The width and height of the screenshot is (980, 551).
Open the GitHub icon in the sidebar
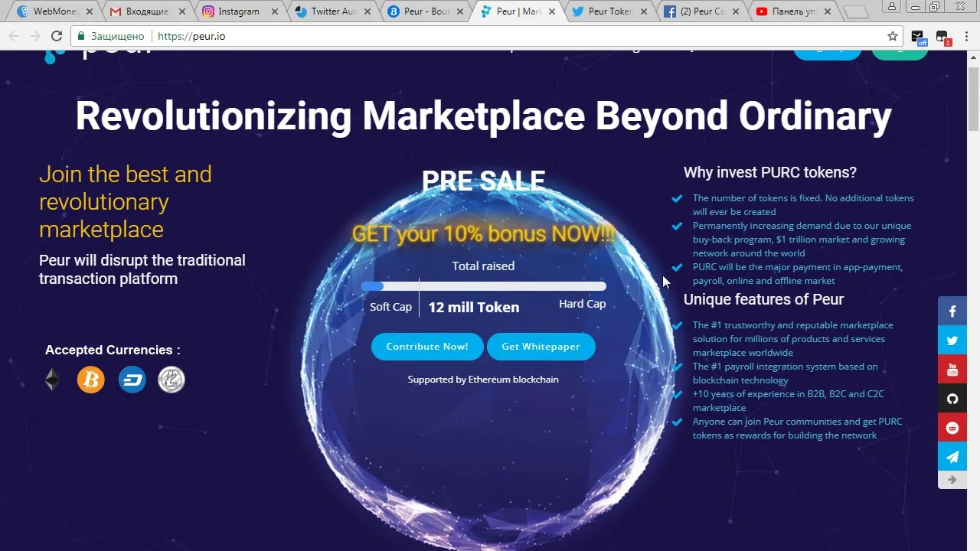tap(952, 399)
